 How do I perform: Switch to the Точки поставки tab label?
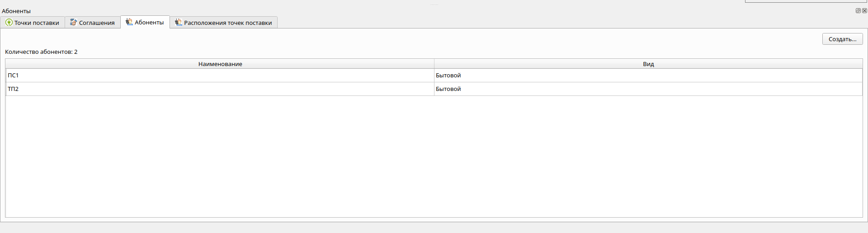pyautogui.click(x=37, y=23)
